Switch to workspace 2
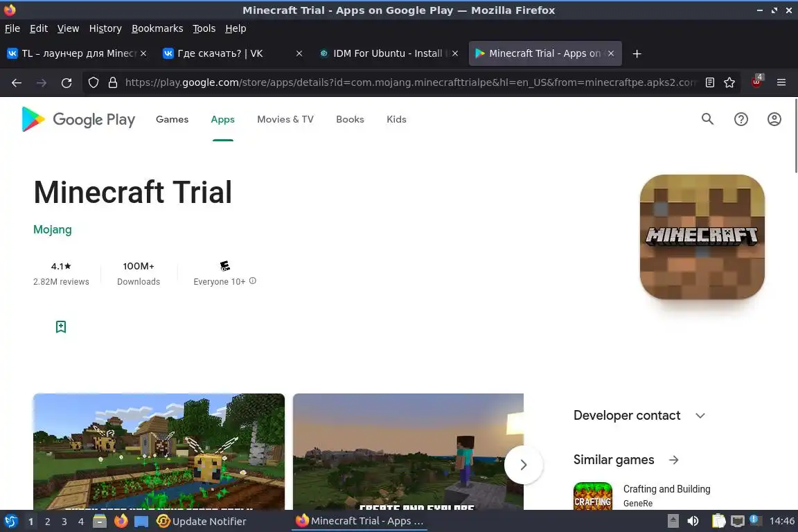 point(47,522)
